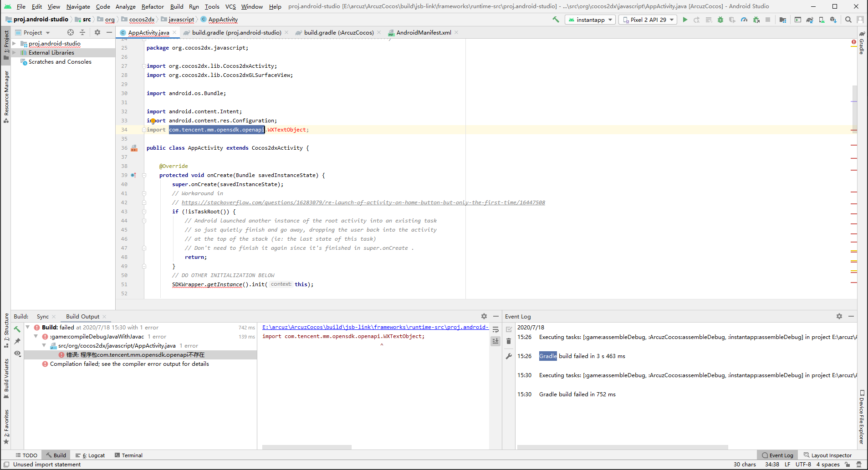The height and width of the screenshot is (470, 868).
Task: Toggle the Structure tool window stripe
Action: [x=6, y=331]
